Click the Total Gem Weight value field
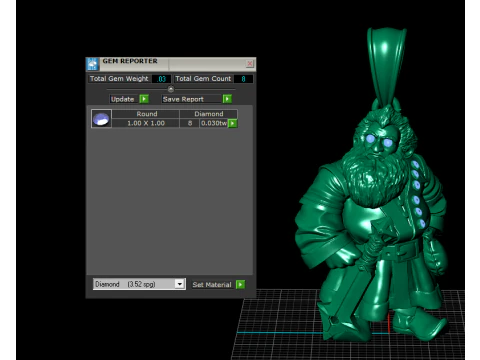Image resolution: width=480 pixels, height=360 pixels. click(162, 79)
